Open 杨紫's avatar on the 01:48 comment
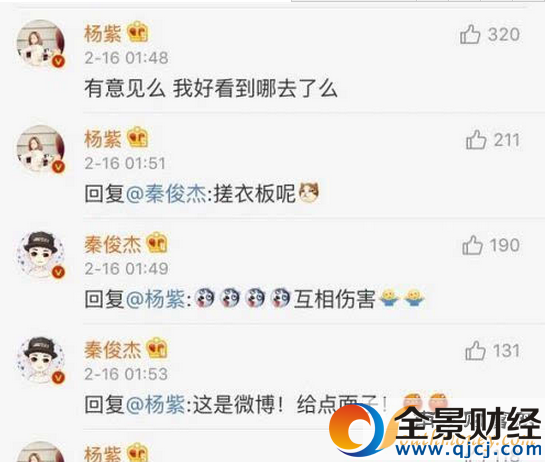The image size is (553, 465). pyautogui.click(x=41, y=43)
